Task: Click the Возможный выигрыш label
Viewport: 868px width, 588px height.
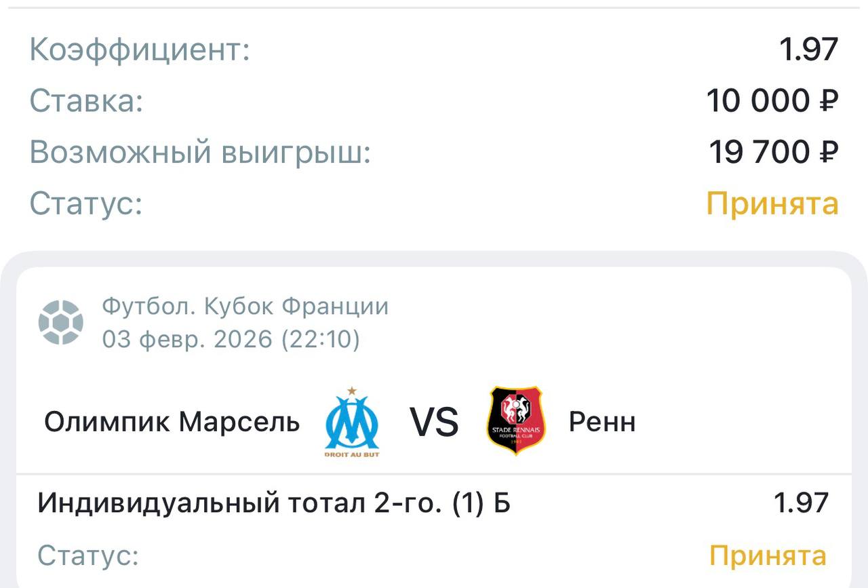Action: pos(201,153)
